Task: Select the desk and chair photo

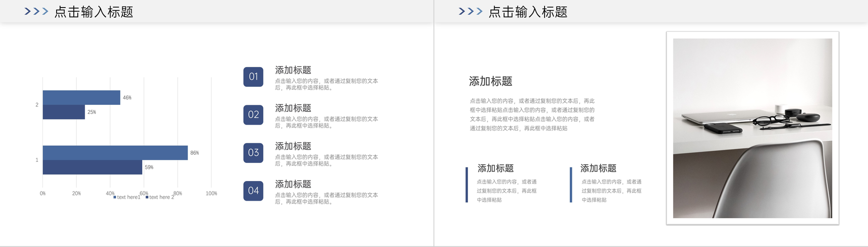Action: click(x=752, y=128)
